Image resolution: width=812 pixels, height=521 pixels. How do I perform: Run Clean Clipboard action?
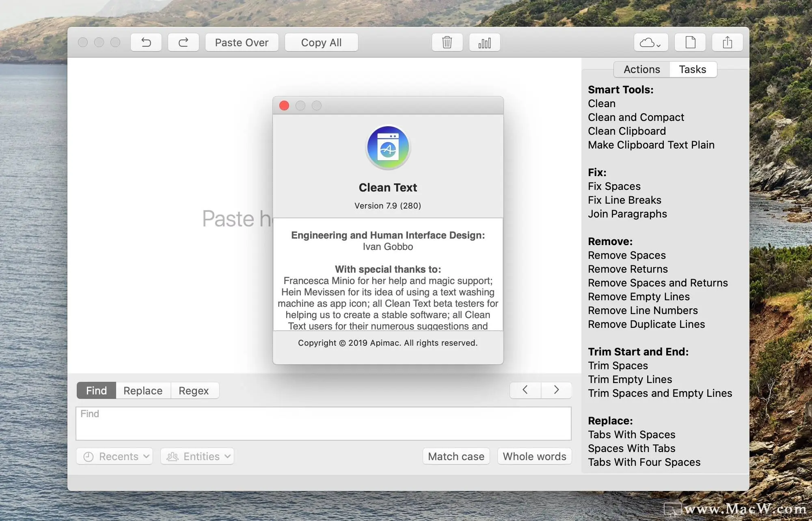pos(627,131)
